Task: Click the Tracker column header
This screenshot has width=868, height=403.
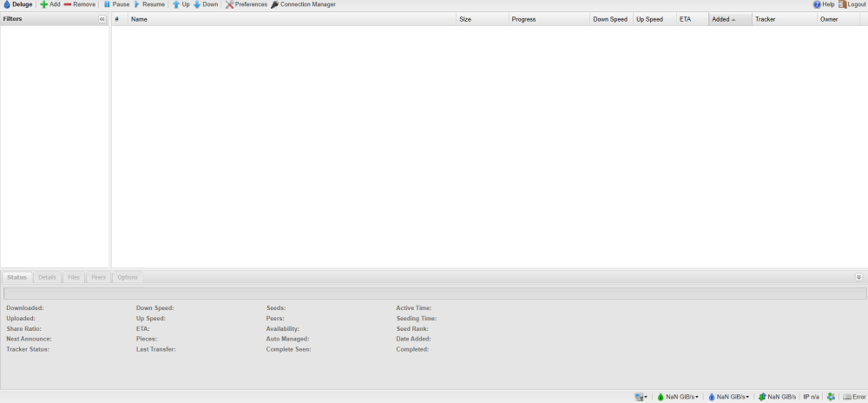Action: coord(785,19)
